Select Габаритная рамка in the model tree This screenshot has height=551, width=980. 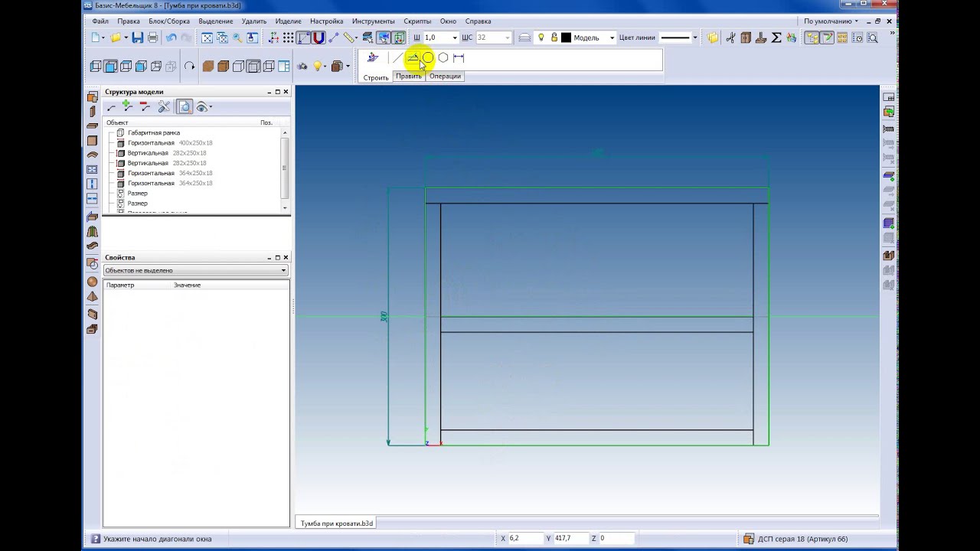click(x=154, y=133)
